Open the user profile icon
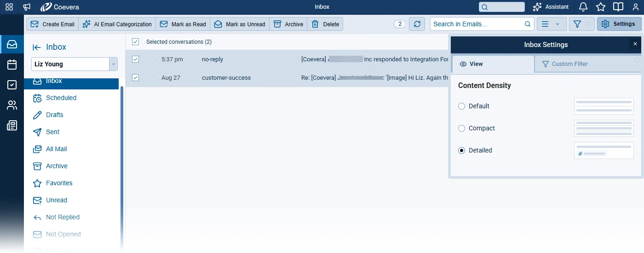 point(636,7)
